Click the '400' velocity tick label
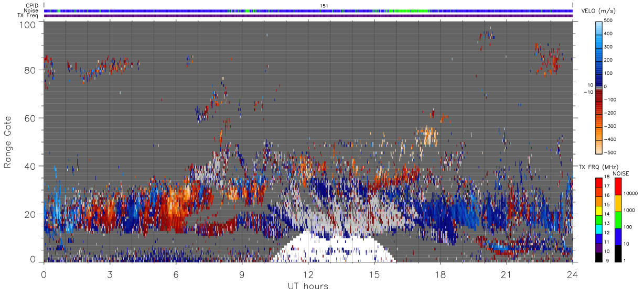Image resolution: width=644 pixels, height=297 pixels. tap(609, 34)
